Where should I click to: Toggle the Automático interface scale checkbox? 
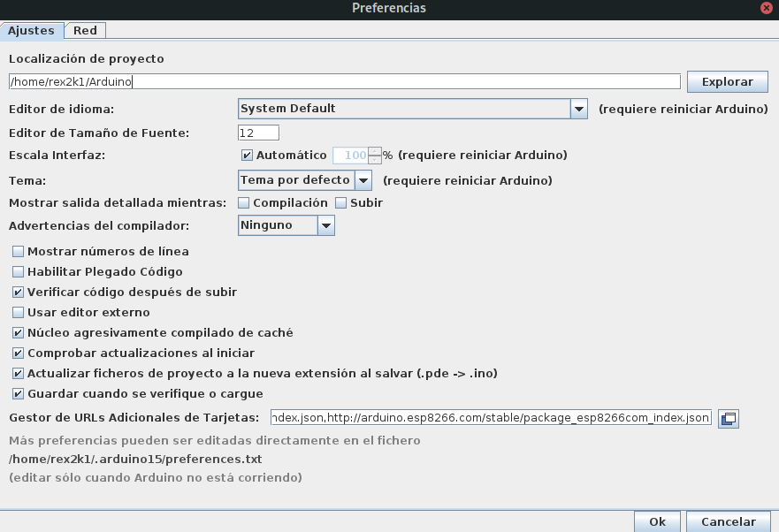click(x=247, y=156)
